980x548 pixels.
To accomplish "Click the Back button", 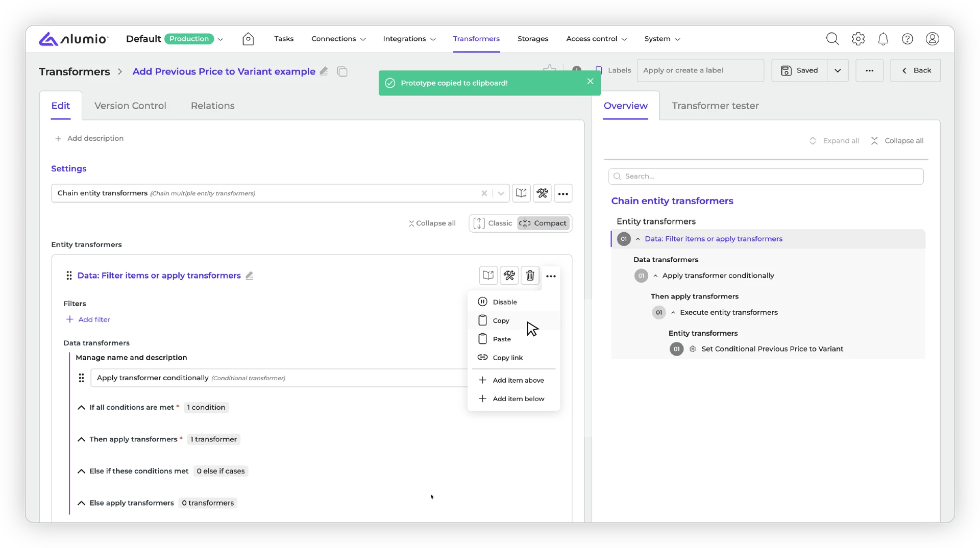I will (916, 70).
